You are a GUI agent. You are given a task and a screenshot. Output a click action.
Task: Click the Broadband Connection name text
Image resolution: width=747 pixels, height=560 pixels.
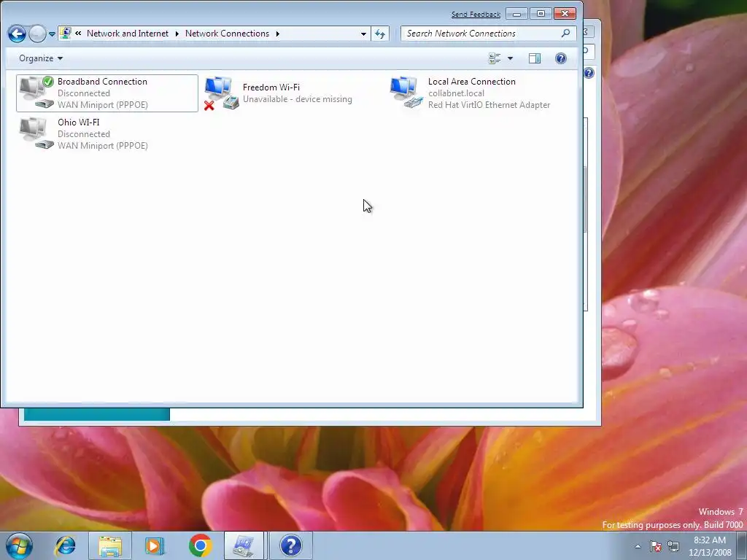[x=102, y=82]
